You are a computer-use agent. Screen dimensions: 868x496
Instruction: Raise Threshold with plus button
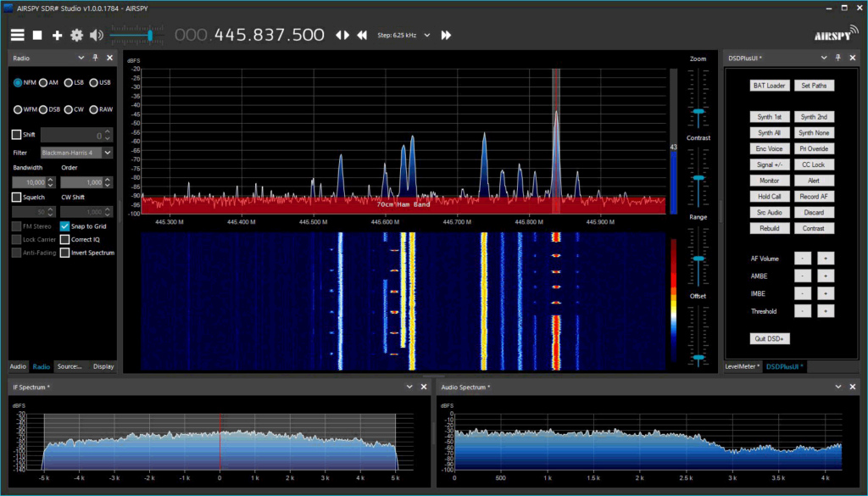tap(826, 312)
